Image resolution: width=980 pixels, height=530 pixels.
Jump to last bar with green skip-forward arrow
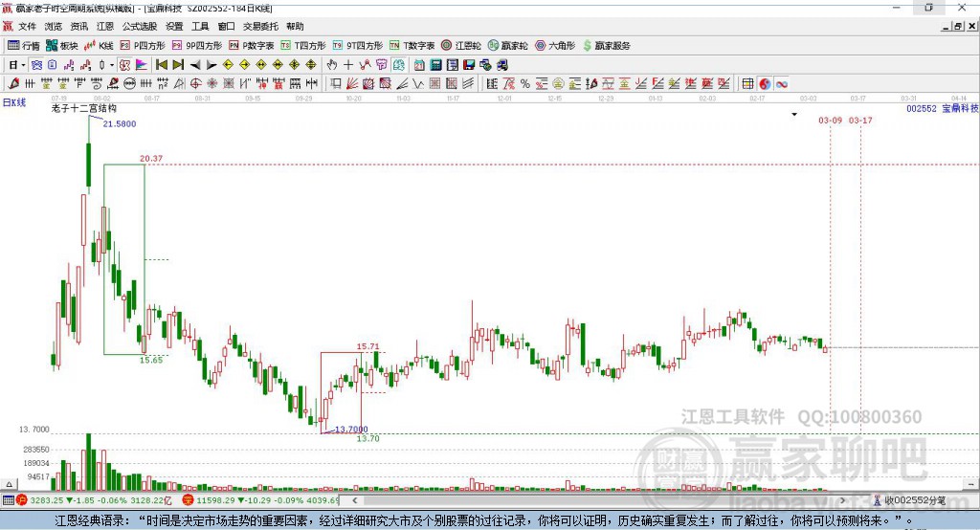178,64
